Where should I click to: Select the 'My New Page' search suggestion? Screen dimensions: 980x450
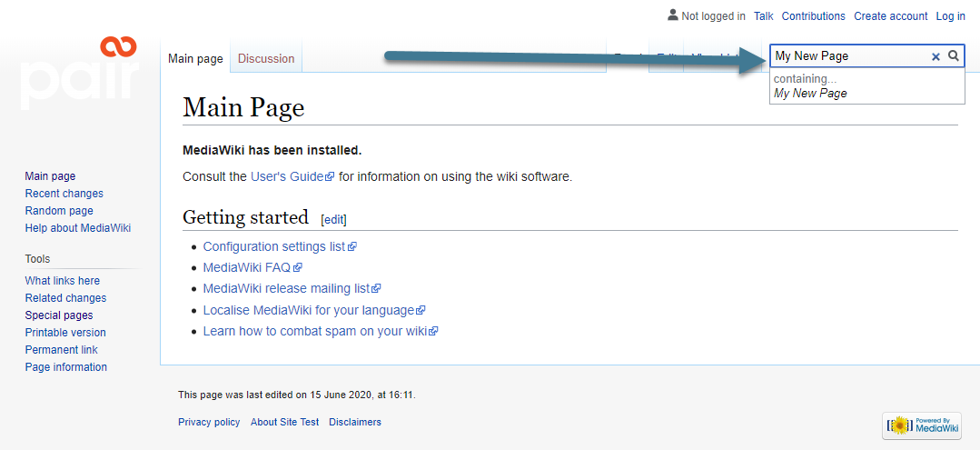[810, 94]
